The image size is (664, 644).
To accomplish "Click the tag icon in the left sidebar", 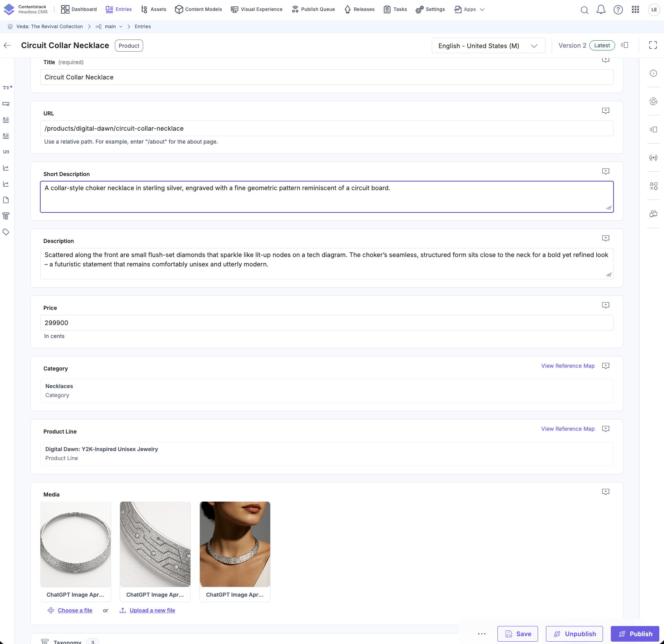I will point(6,232).
